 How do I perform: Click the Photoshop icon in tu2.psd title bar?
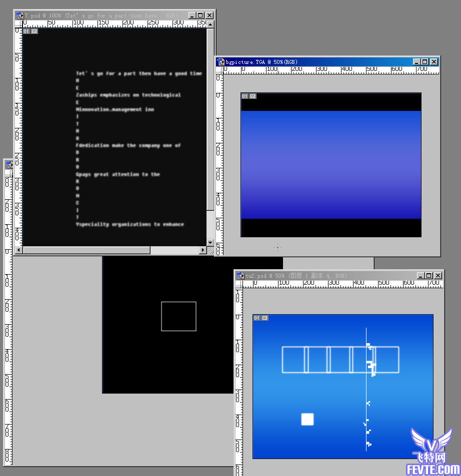240,276
